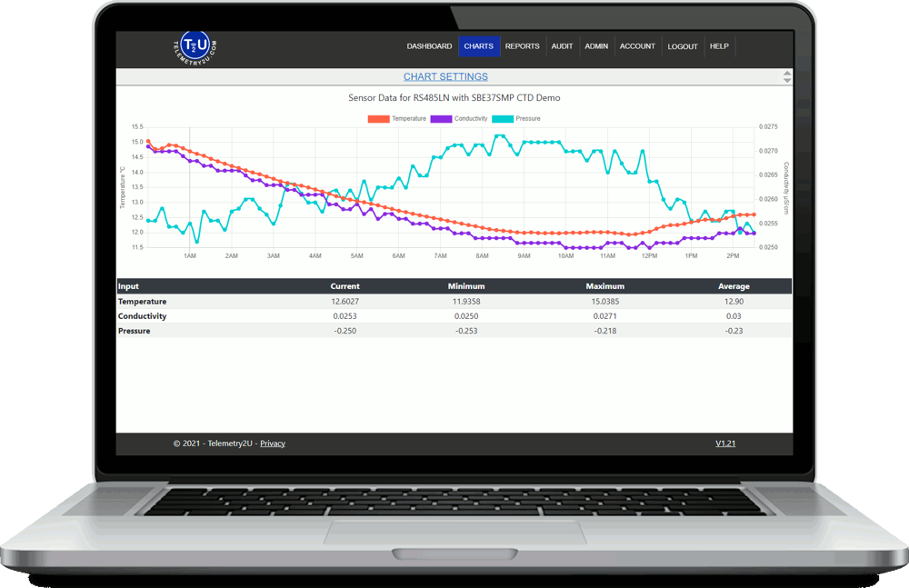Select the Conductivity row label
The height and width of the screenshot is (588, 909).
coord(142,316)
